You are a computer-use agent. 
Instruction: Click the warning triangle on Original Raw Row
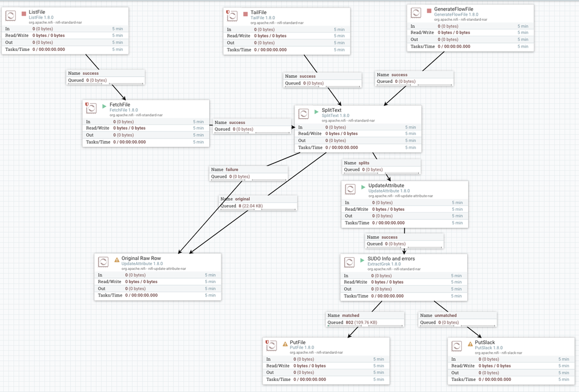click(117, 260)
